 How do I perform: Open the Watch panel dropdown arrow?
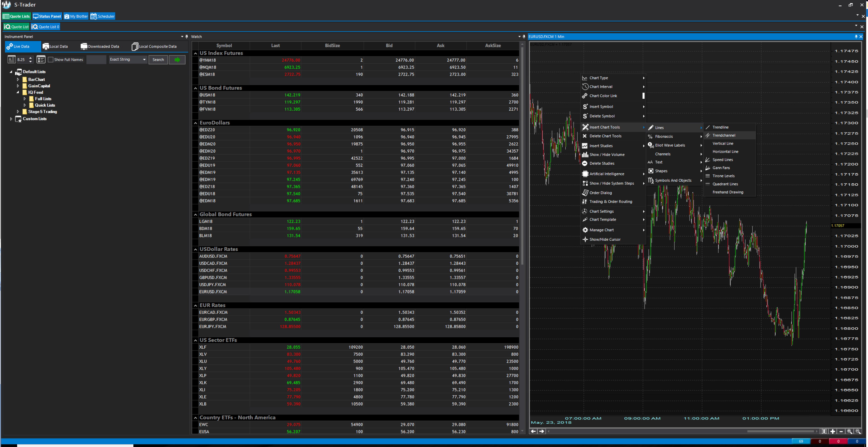[x=519, y=36]
